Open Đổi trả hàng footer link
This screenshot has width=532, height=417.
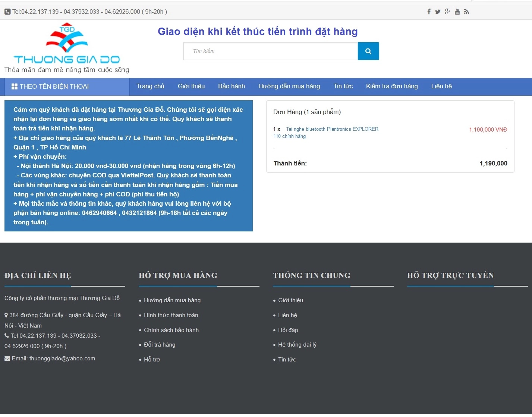click(160, 345)
